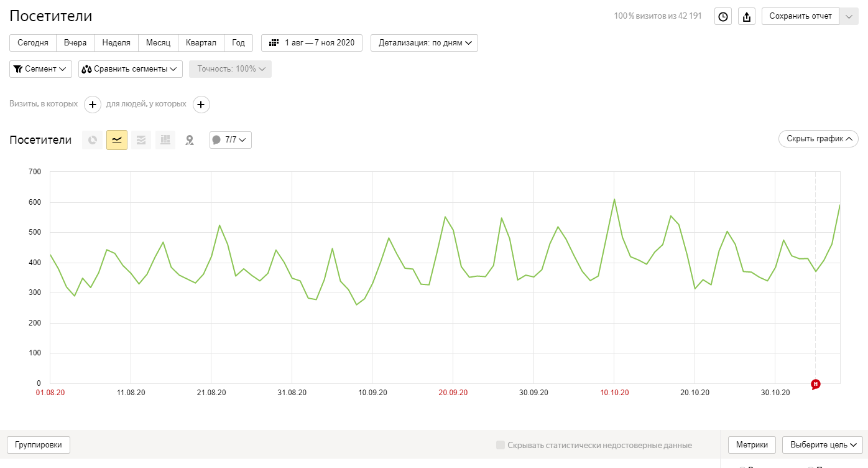Open the Детализация: по дням dropdown
Viewport: 868px width, 468px height.
point(424,43)
